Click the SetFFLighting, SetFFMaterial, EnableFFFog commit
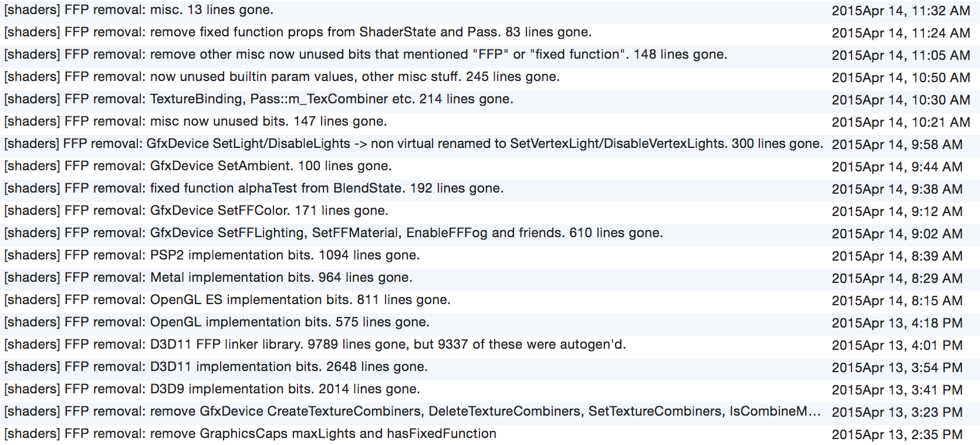 (490, 233)
